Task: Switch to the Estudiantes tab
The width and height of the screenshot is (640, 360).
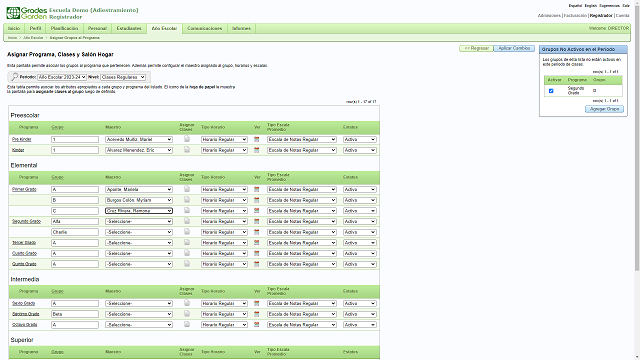Action: coord(129,28)
